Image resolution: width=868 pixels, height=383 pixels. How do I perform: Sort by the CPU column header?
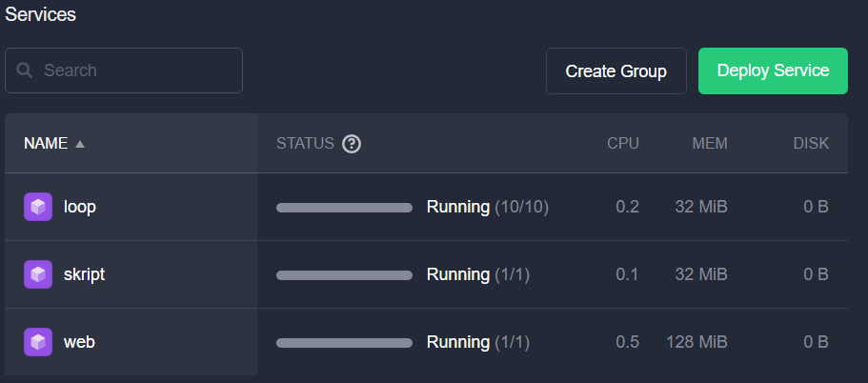click(x=623, y=143)
